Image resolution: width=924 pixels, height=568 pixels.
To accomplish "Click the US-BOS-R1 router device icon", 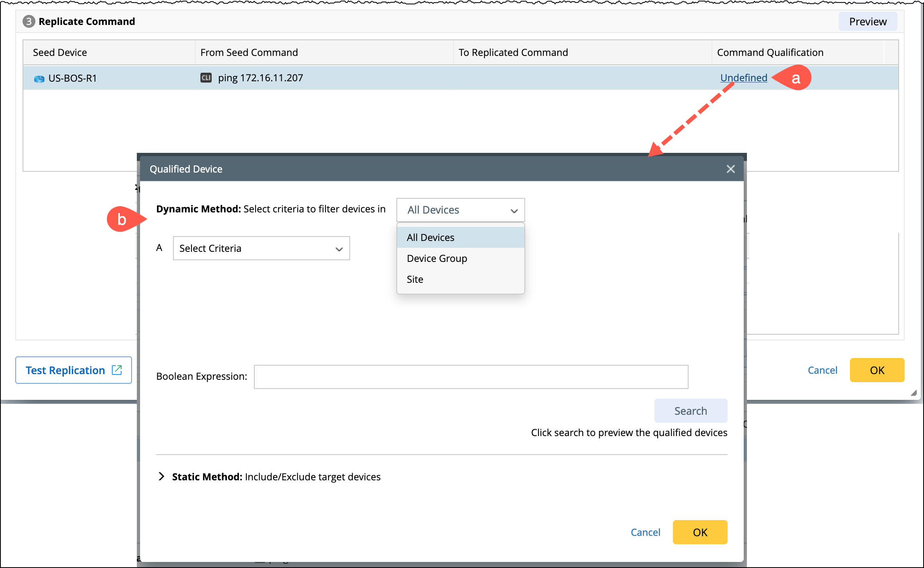I will 39,78.
